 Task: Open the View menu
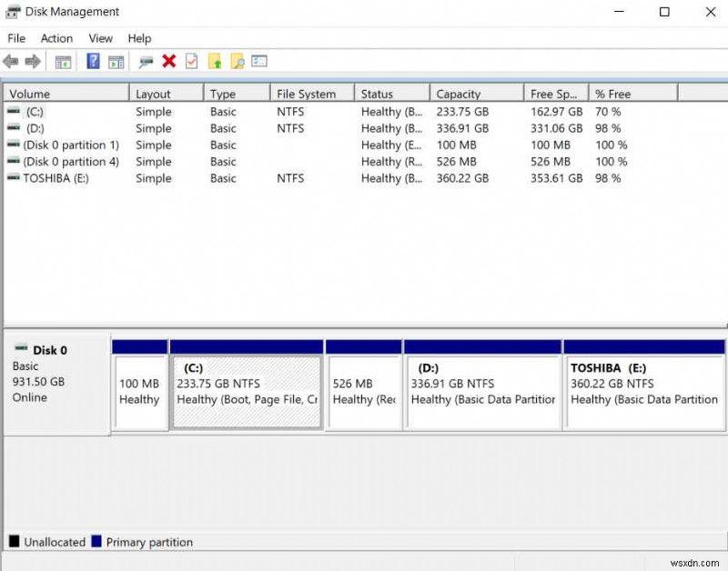pyautogui.click(x=100, y=38)
